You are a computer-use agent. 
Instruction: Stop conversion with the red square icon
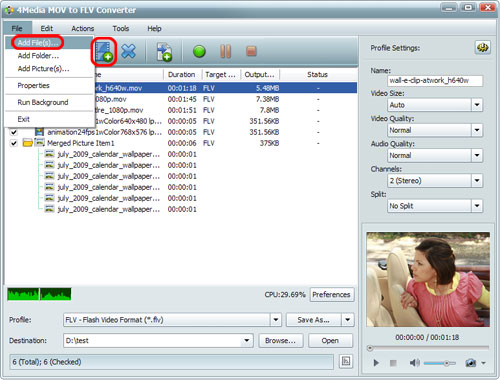point(251,51)
